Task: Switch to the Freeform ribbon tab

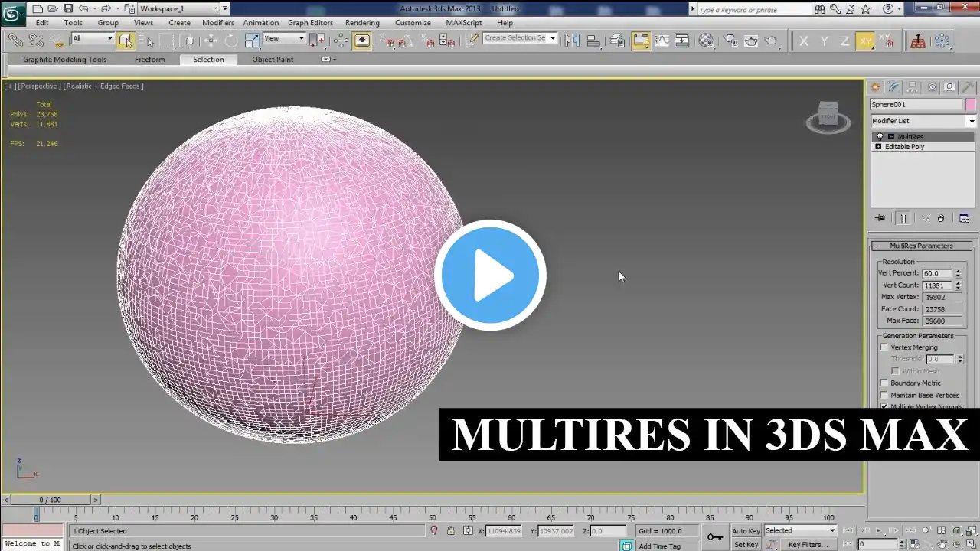Action: (149, 60)
